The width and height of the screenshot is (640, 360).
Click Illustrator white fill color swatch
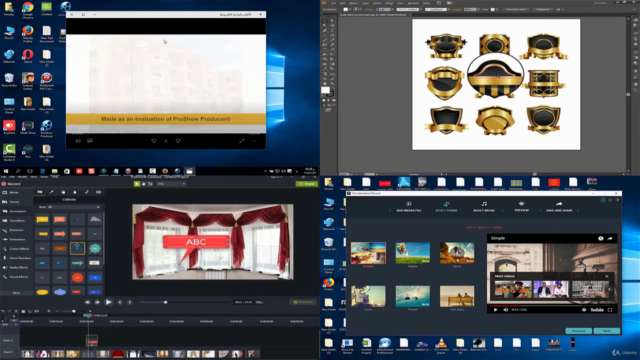coord(325,90)
